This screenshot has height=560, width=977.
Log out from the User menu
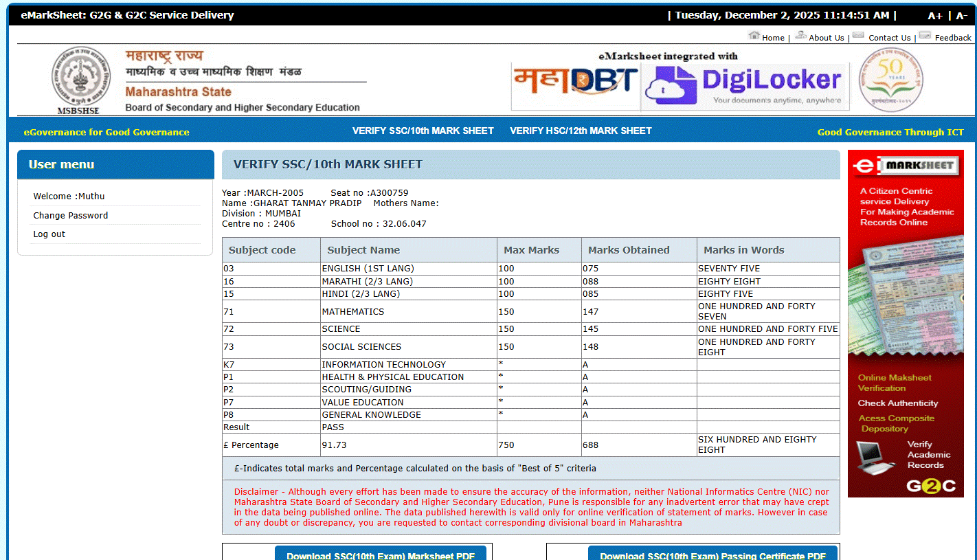[x=49, y=234]
